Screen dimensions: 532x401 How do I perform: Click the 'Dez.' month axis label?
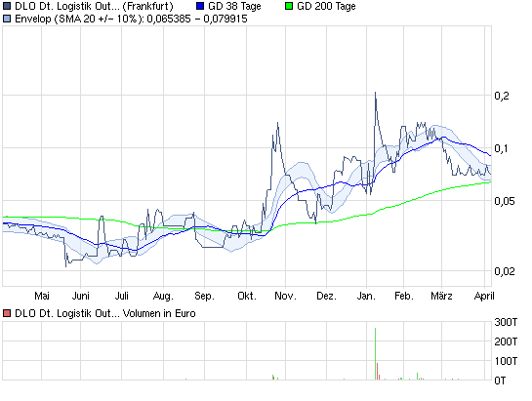point(326,296)
